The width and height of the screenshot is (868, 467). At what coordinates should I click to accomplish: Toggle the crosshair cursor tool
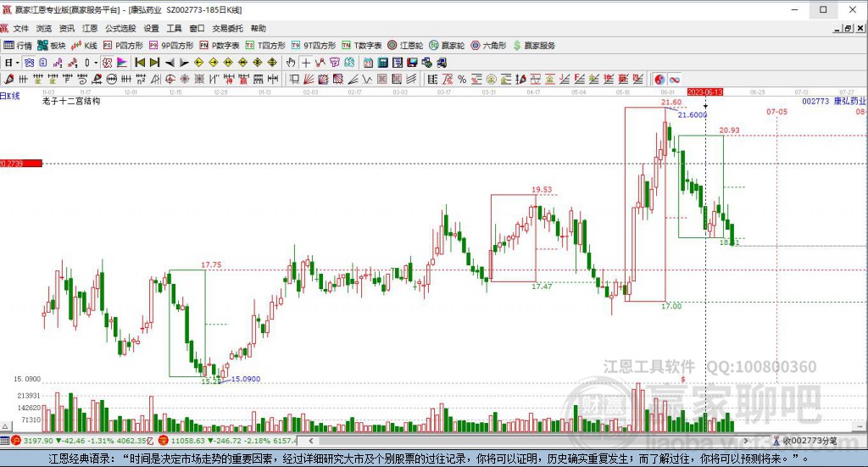pyautogui.click(x=305, y=63)
